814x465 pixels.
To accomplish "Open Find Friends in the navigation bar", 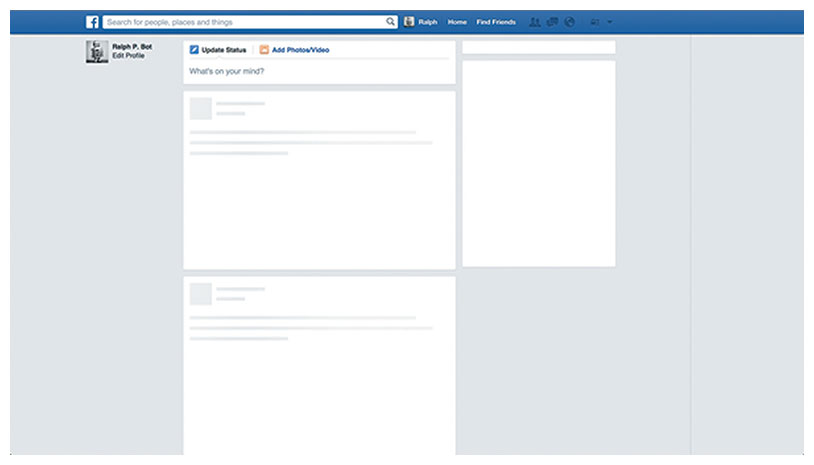I will (496, 22).
